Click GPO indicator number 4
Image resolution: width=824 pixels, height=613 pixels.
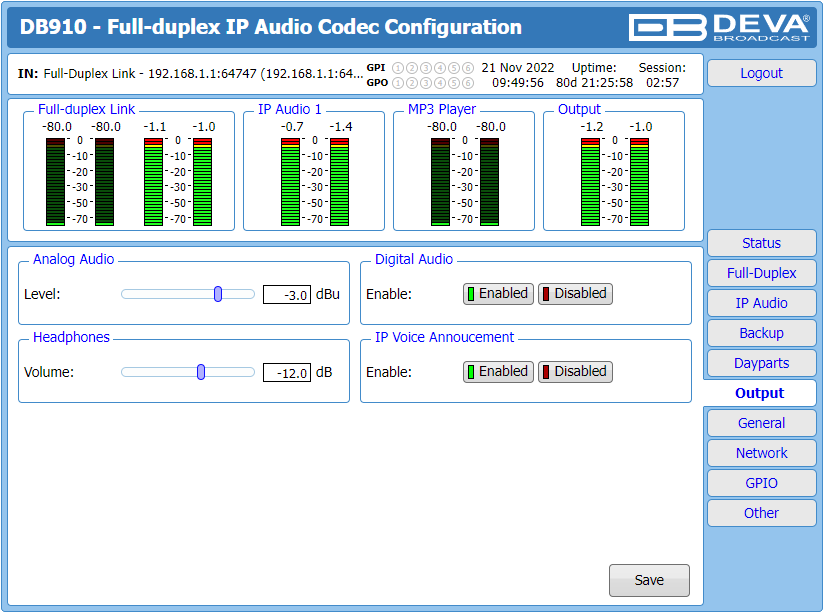coord(440,83)
